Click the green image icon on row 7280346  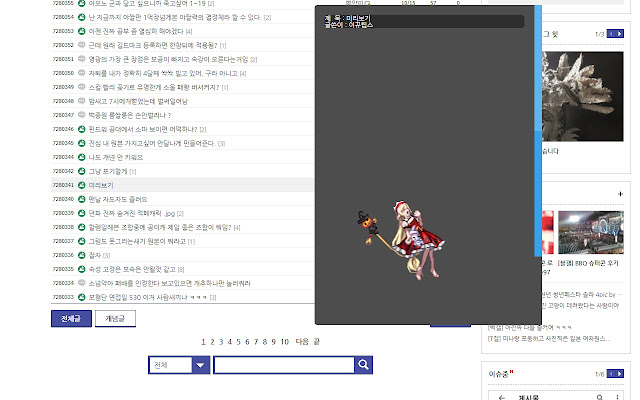pyautogui.click(x=82, y=129)
